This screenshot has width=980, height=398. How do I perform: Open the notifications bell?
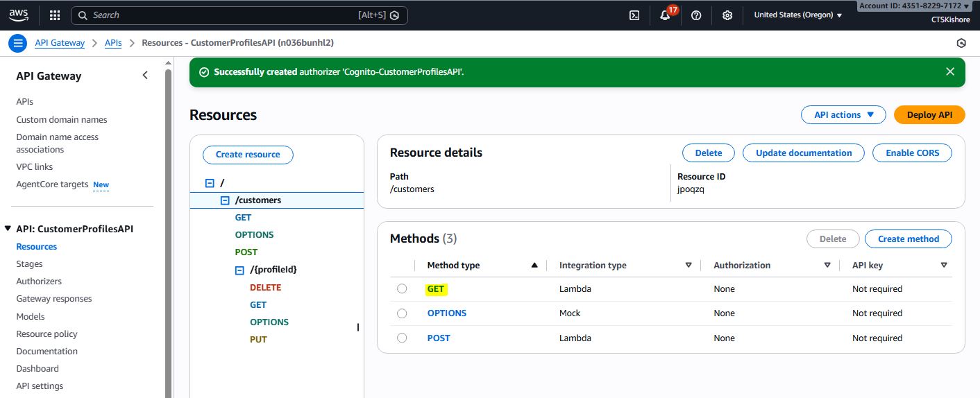pos(665,15)
